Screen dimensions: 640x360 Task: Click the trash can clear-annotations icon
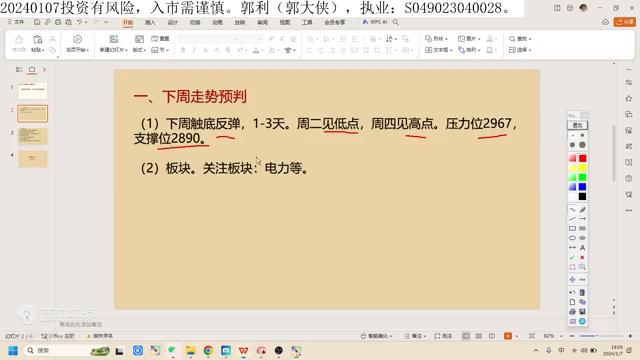tap(582, 292)
